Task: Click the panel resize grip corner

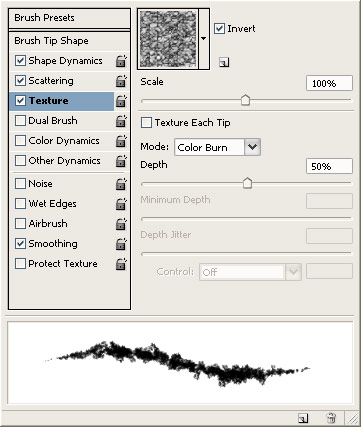Action: (x=353, y=418)
